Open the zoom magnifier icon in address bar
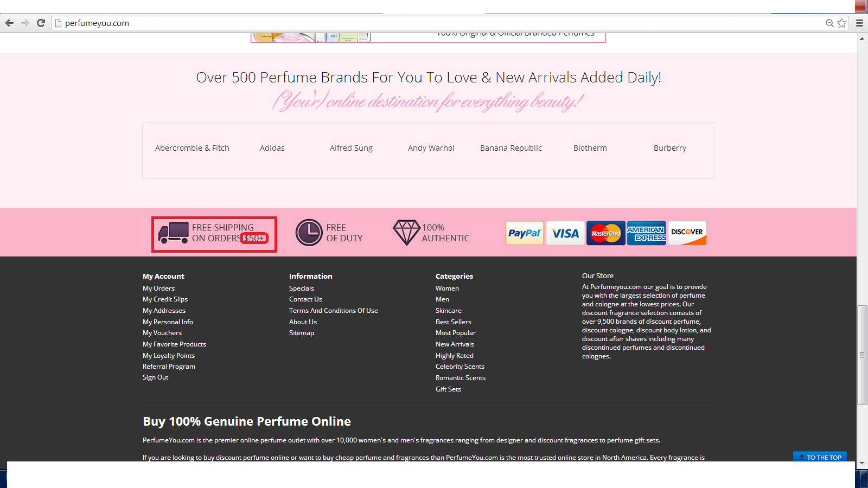This screenshot has width=868, height=488. (829, 23)
